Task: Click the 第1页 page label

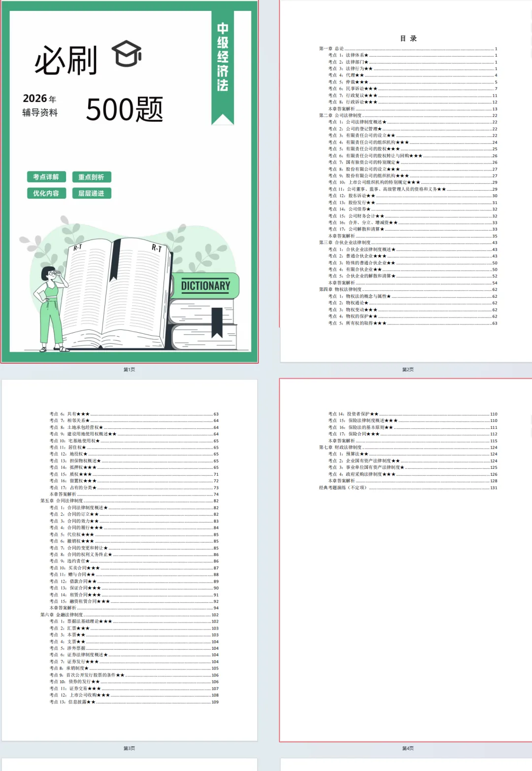Action: 129,369
